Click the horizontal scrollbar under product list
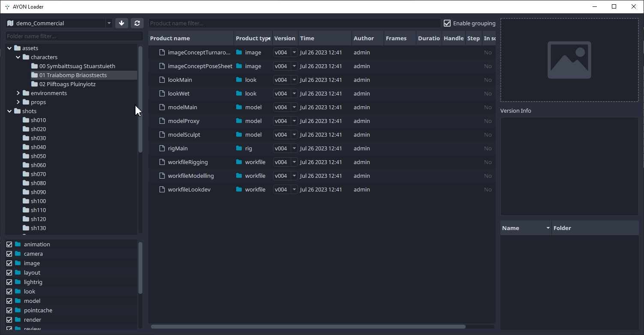644x335 pixels. pos(308,326)
